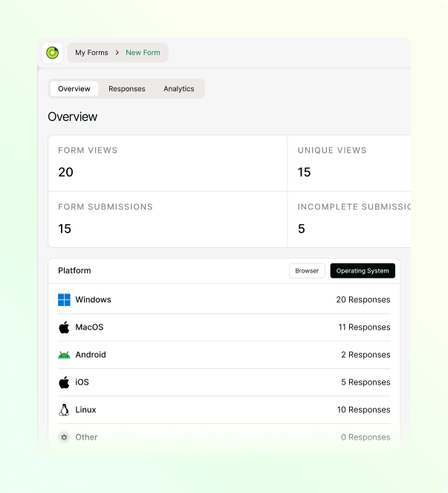Click the Android robot icon

click(64, 355)
